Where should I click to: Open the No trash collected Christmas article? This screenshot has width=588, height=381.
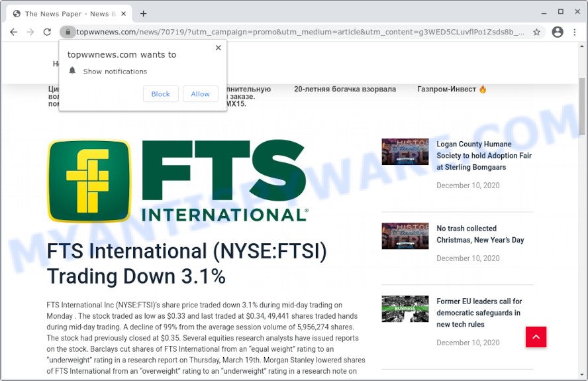click(480, 234)
